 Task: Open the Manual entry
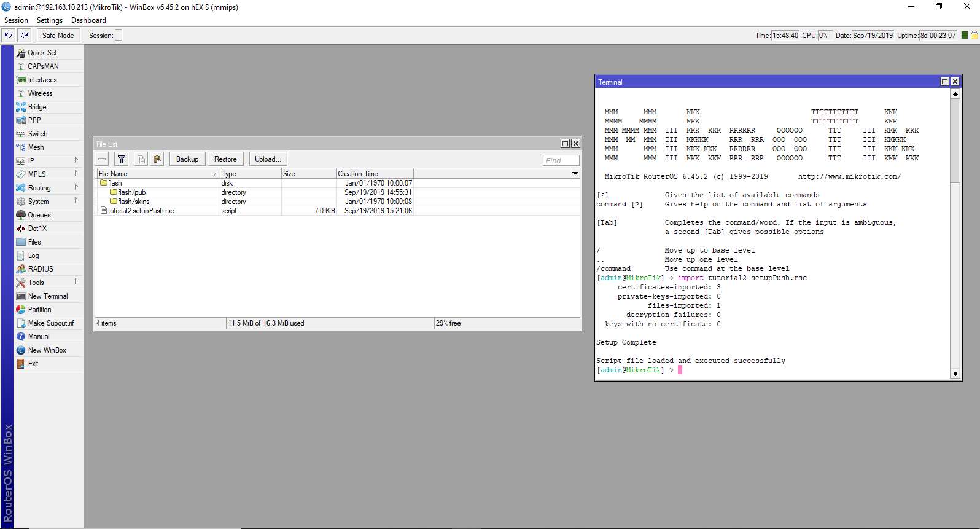point(49,337)
